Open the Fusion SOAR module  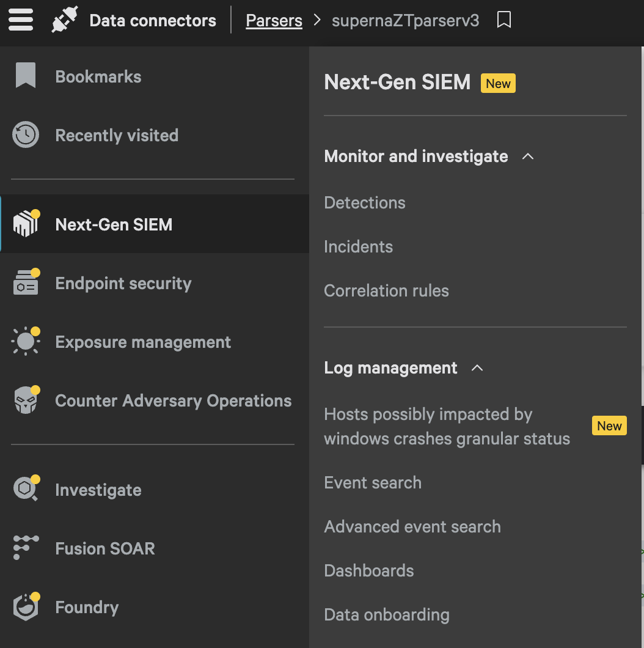tap(104, 548)
